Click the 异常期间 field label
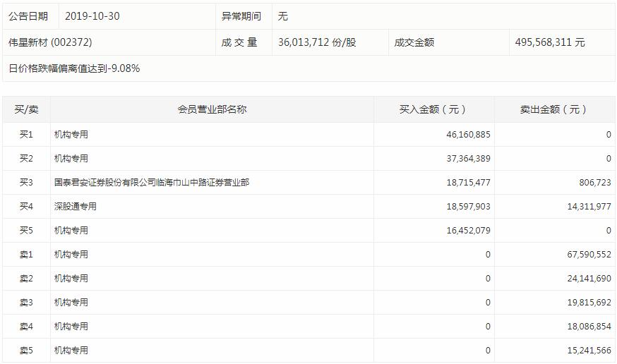Screen dimensions: 617x364 (x=241, y=16)
